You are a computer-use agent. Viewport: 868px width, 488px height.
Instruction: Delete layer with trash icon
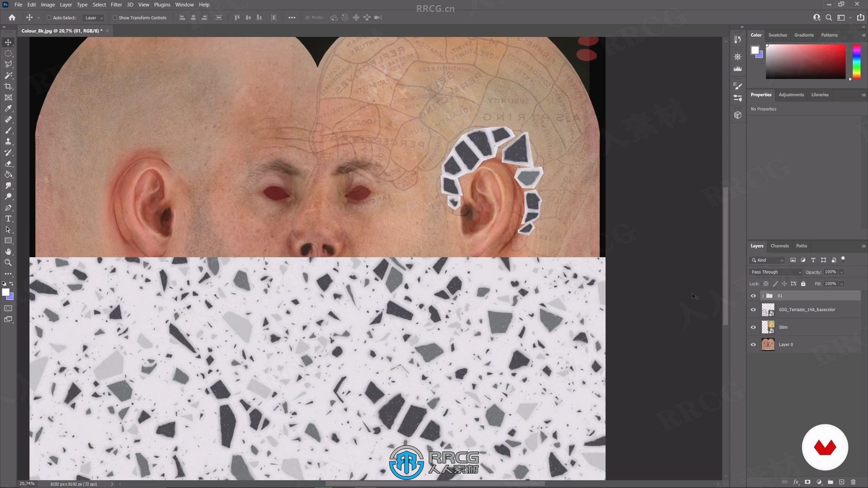[853, 482]
